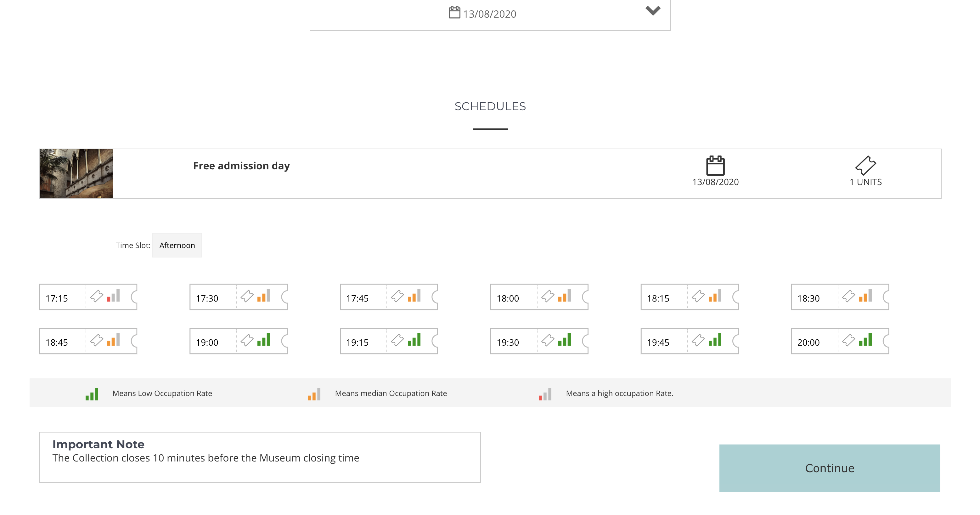The width and height of the screenshot is (980, 515).
Task: Click the Means median Occupation Rate text
Action: tap(391, 393)
